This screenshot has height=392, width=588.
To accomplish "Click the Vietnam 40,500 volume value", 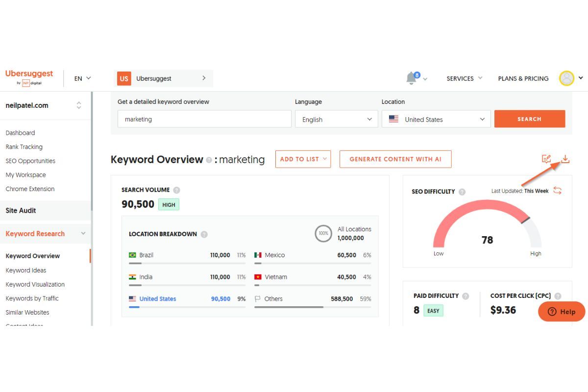I will click(347, 277).
